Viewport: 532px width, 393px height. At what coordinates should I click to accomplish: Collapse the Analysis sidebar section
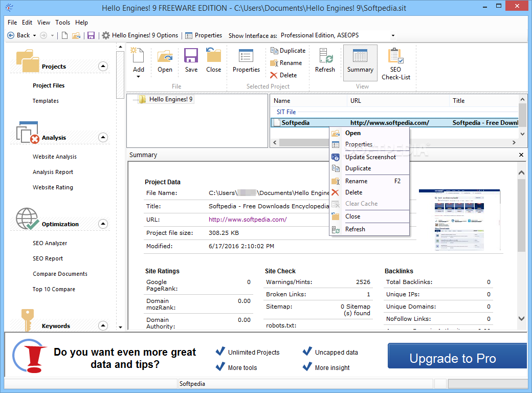[x=103, y=138]
